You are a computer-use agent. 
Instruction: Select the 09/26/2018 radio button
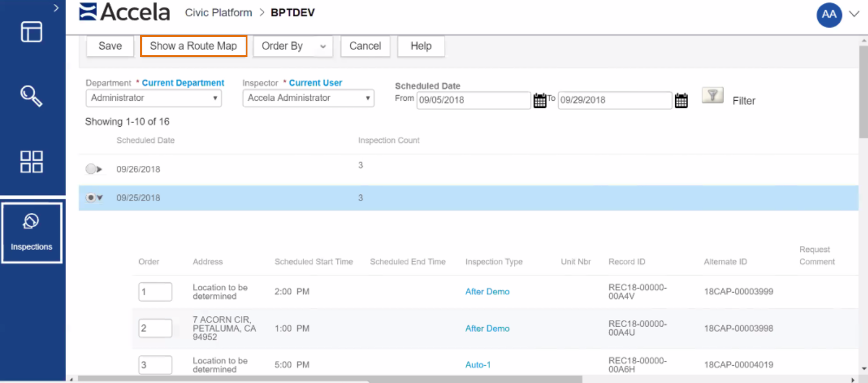pyautogui.click(x=90, y=169)
